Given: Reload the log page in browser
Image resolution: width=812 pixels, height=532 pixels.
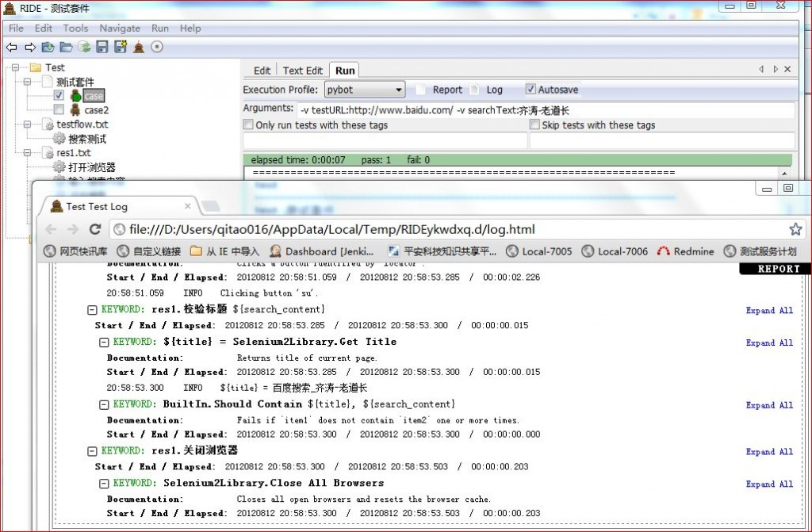Looking at the screenshot, I should [95, 229].
